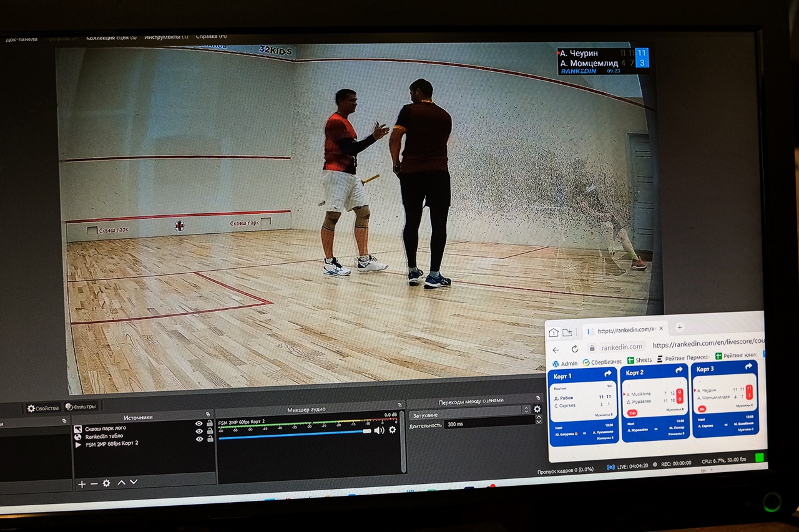Click the Длительность duration stepper arrows
The width and height of the screenshot is (799, 532).
pyautogui.click(x=539, y=421)
